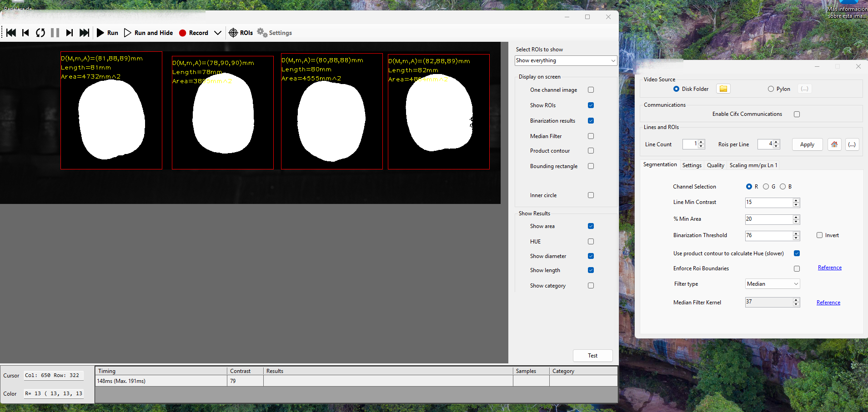Toggle Show ROIs checkbox
This screenshot has height=412, width=868.
(x=591, y=105)
